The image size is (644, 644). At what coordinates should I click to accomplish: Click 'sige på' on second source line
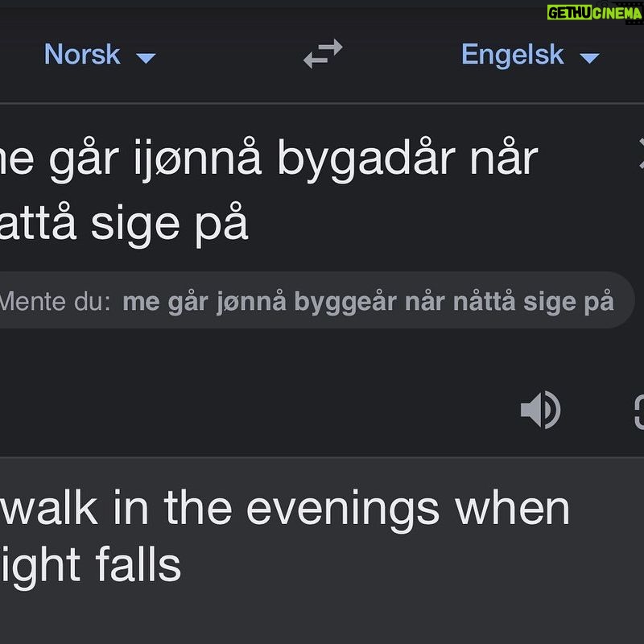pos(169,224)
